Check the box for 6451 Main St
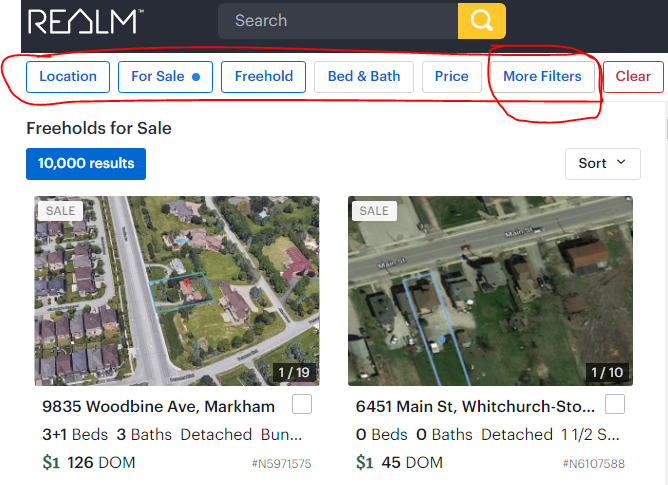668x485 pixels. pyautogui.click(x=615, y=404)
